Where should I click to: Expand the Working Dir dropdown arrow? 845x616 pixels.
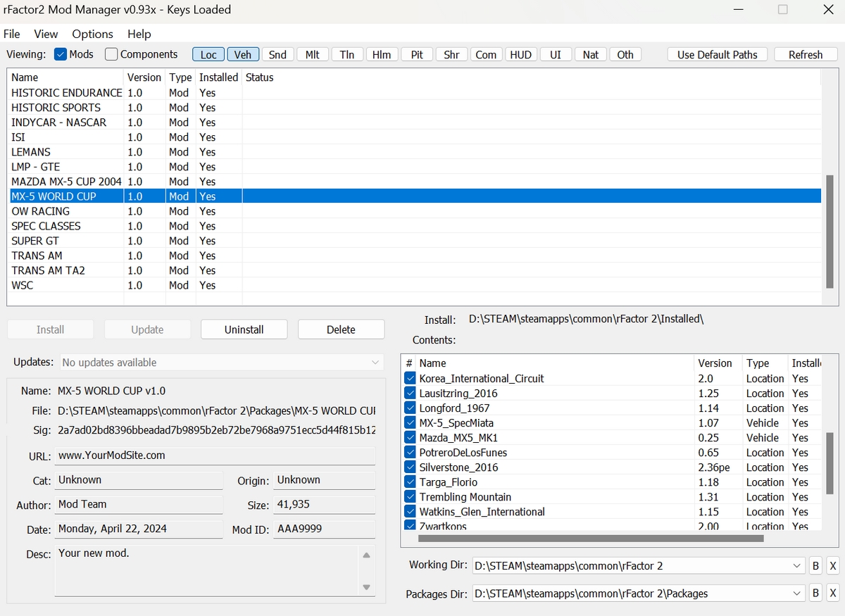796,565
